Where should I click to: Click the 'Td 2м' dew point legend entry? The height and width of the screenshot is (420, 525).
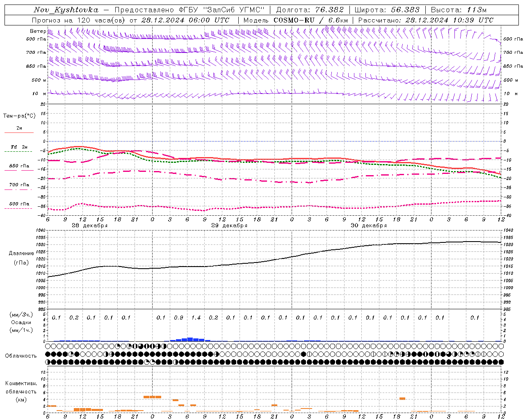19,147
